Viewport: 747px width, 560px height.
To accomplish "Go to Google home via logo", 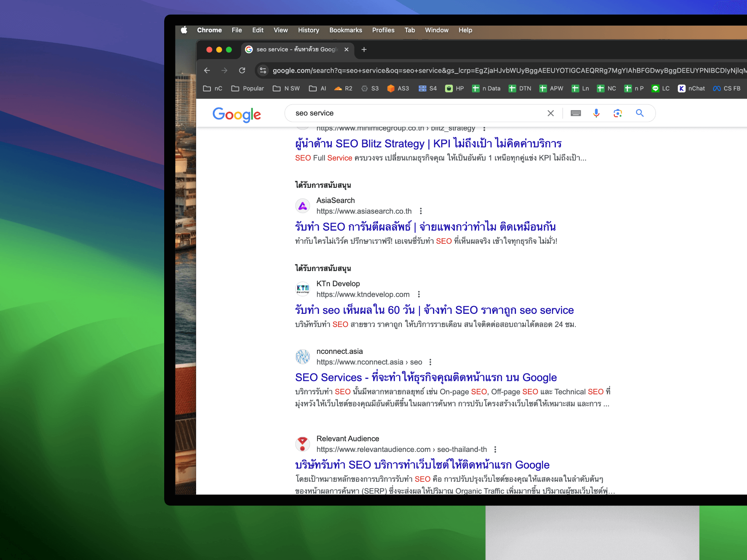I will tap(237, 114).
